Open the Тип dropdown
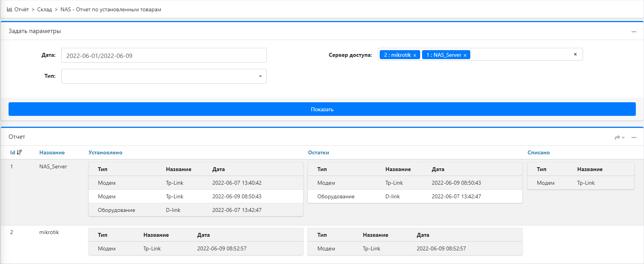Viewport: 644px width, 264px height. pyautogui.click(x=164, y=76)
